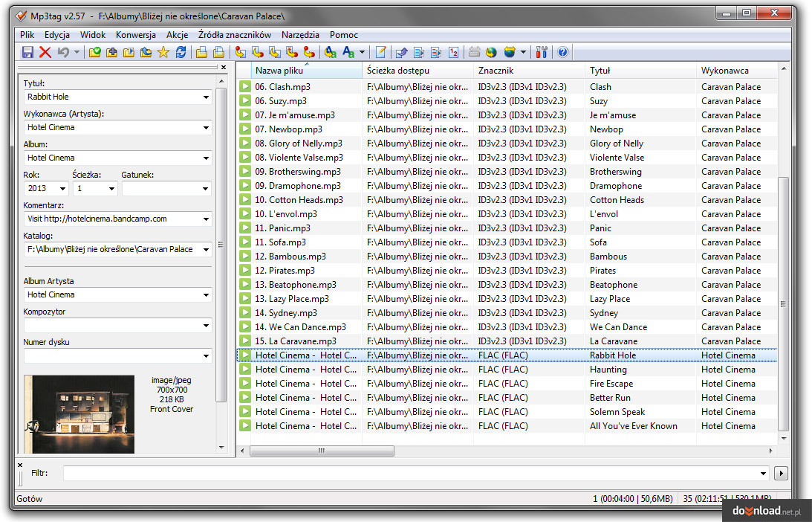Image resolution: width=812 pixels, height=522 pixels.
Task: Sort by the Nazwa pliku column header
Action: pyautogui.click(x=307, y=71)
